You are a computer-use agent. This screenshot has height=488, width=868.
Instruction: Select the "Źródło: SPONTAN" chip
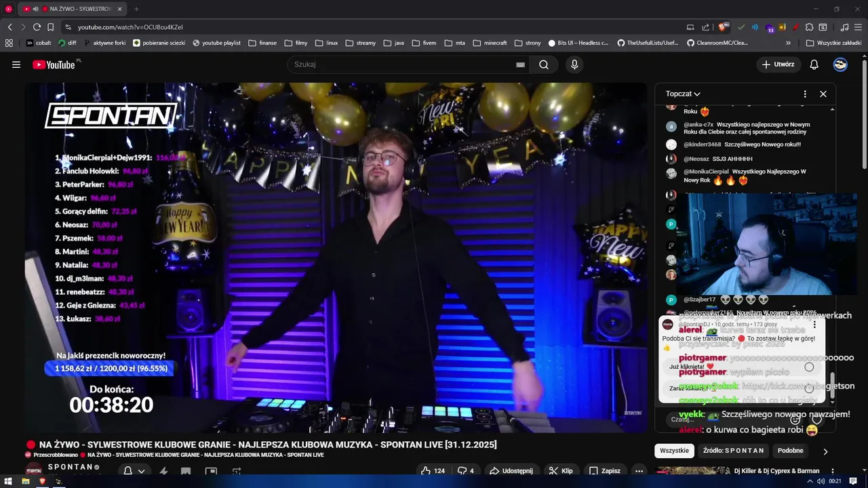coord(733,451)
